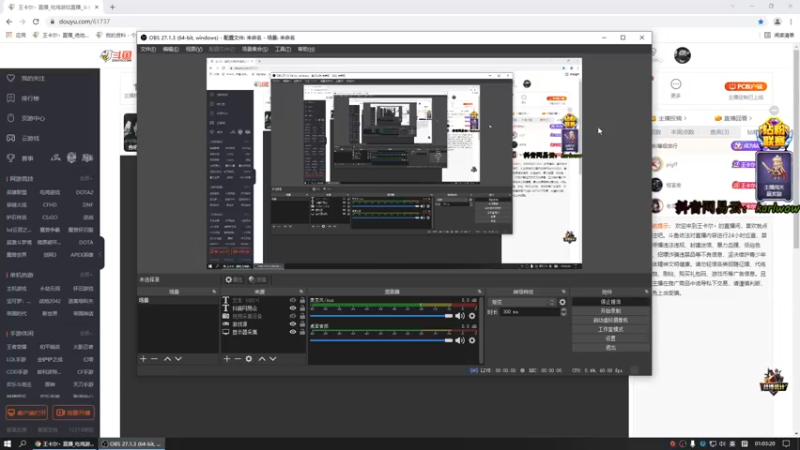This screenshot has width=800, height=450.
Task: Open the 桌面音频 audio settings gear
Action: 472,340
